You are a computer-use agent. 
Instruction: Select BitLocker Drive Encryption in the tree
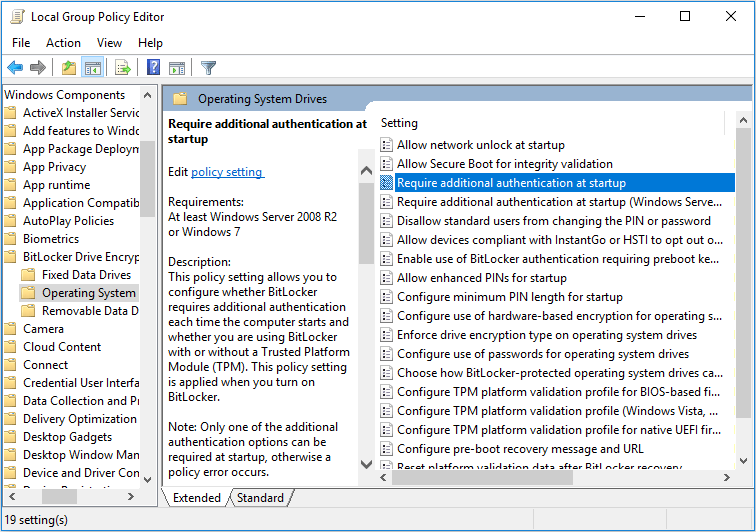pos(81,257)
